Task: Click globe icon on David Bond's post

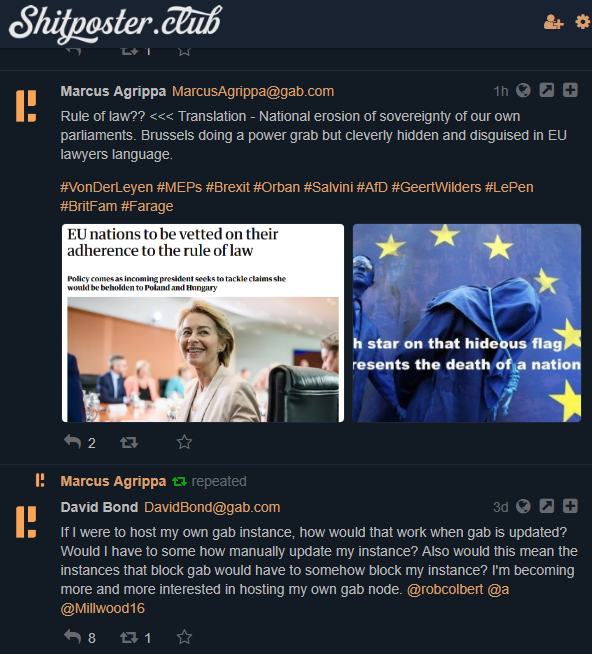Action: click(x=523, y=506)
